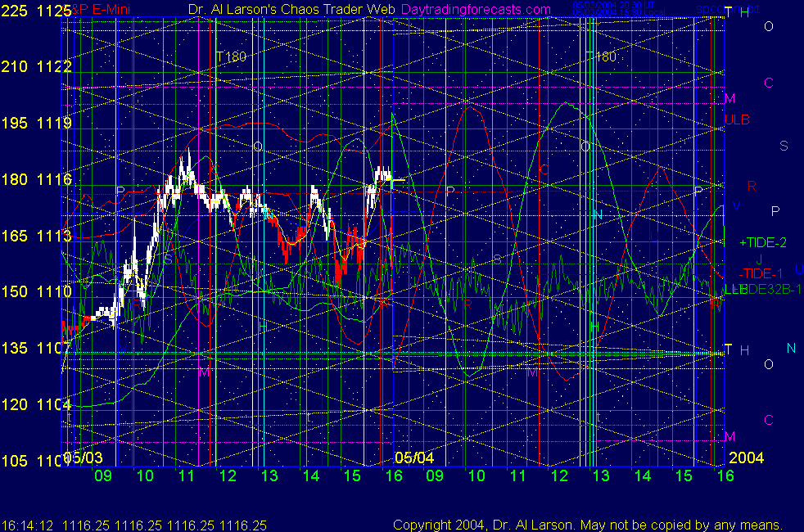Click the 14 hour label of the 05/04 session

(x=643, y=476)
